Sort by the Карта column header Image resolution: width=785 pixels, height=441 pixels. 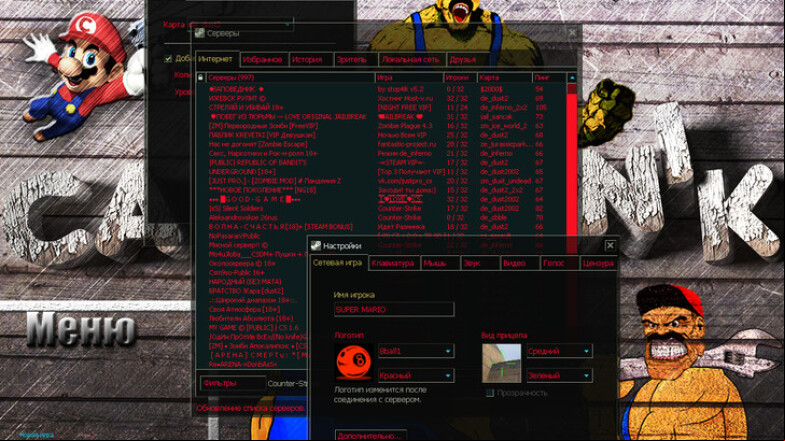505,78
